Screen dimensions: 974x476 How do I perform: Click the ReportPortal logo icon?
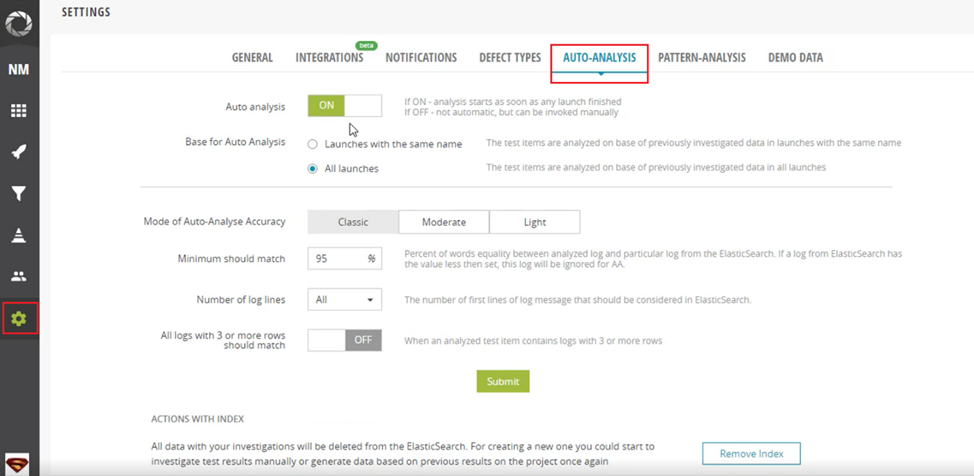point(19,23)
